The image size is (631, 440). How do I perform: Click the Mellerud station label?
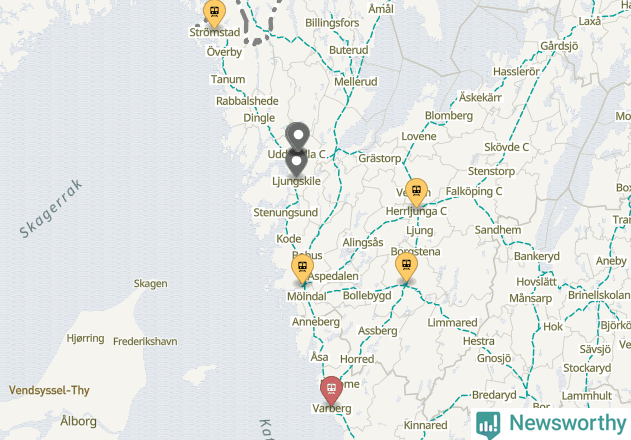[356, 82]
